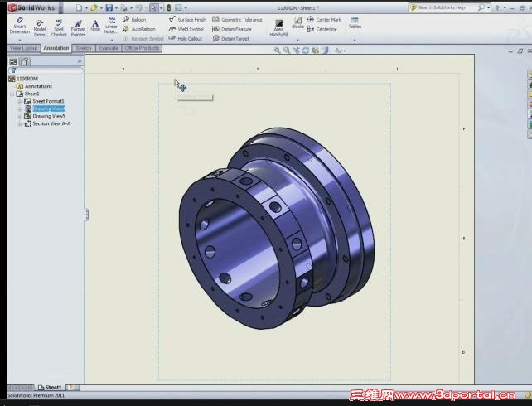Select Section View A-A item
The image size is (532, 406).
tap(47, 123)
